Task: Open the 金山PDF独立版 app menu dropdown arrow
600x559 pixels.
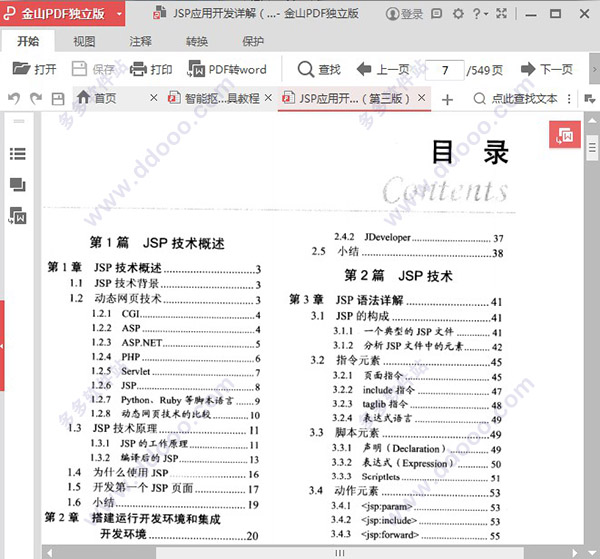Action: coord(119,14)
